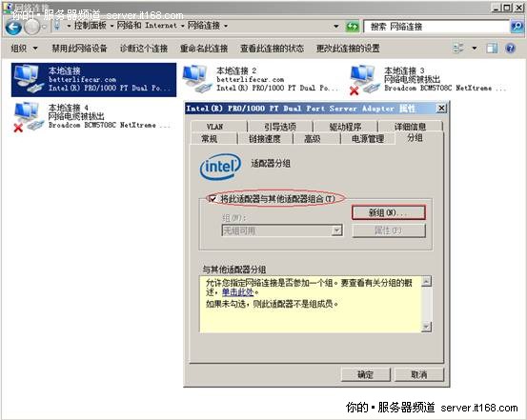Image resolution: width=527 pixels, height=420 pixels.
Task: Switch to the 详细信息 tab
Action: point(410,127)
